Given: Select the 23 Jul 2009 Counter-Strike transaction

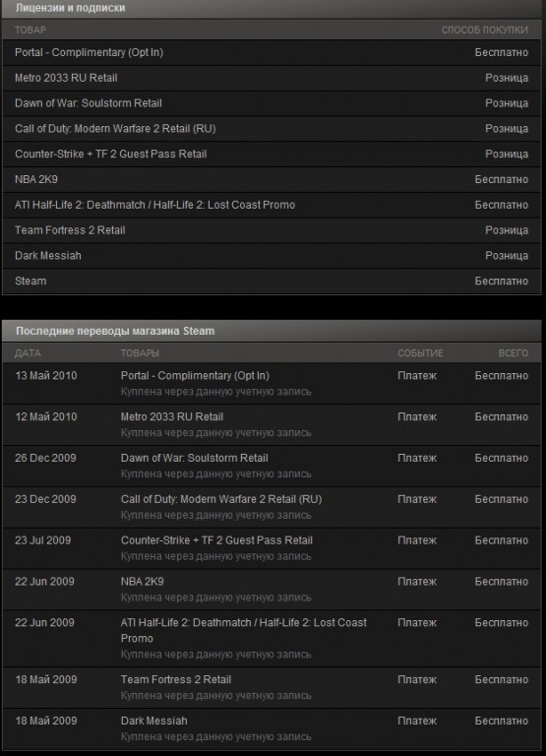Looking at the screenshot, I should point(272,548).
